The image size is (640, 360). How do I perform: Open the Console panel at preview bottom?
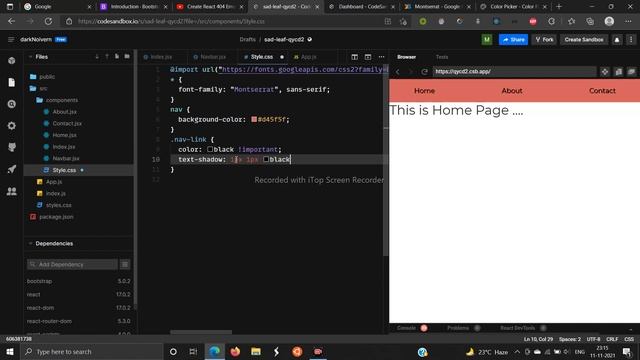coord(407,328)
